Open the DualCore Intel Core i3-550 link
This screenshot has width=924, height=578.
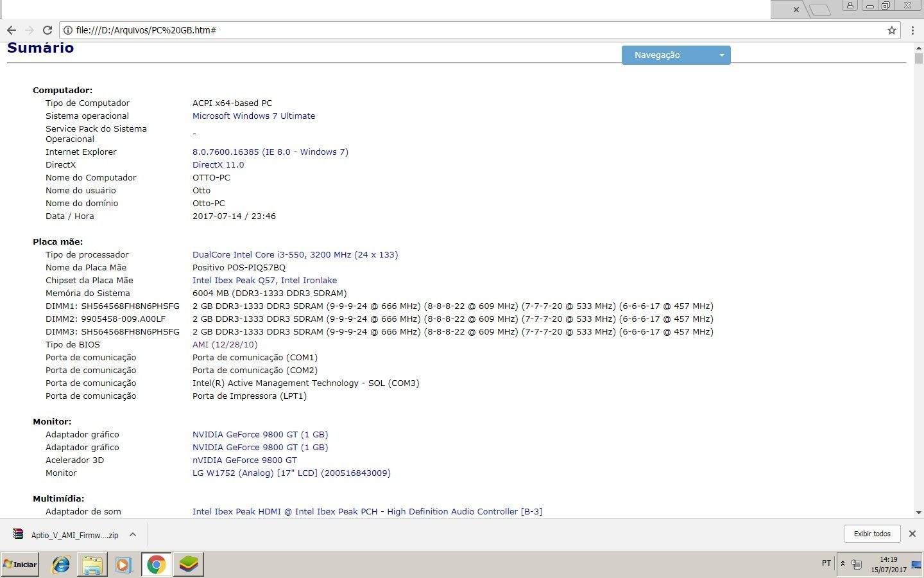295,255
